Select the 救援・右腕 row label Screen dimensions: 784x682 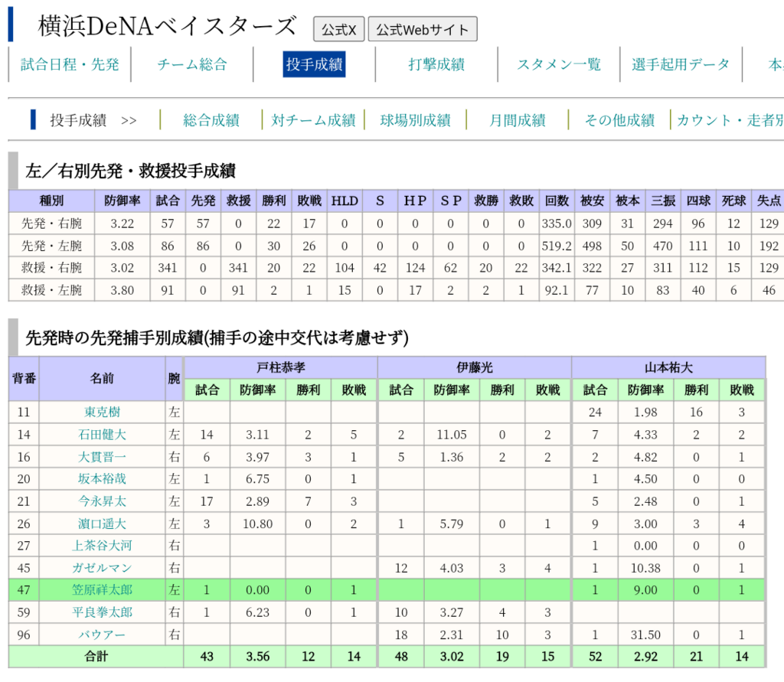tap(51, 268)
